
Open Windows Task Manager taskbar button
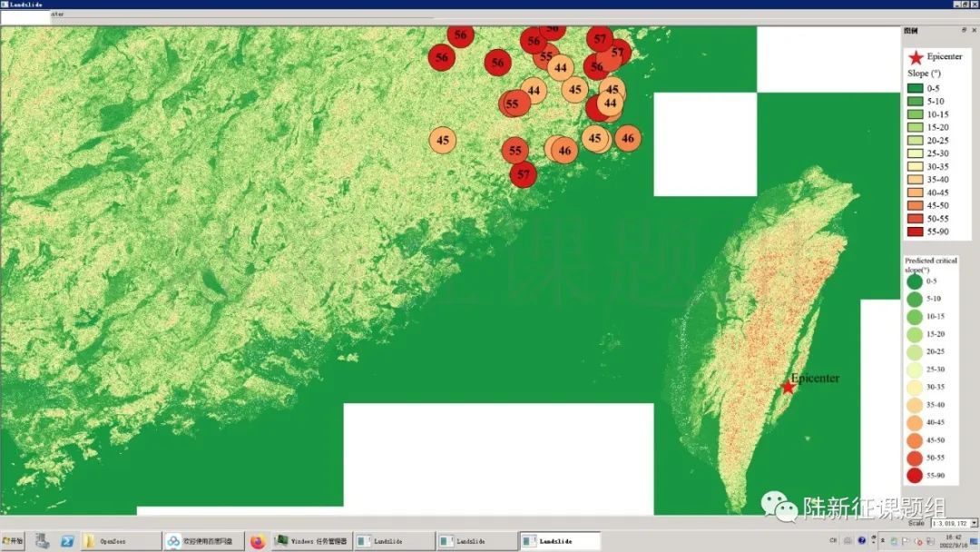(x=311, y=541)
